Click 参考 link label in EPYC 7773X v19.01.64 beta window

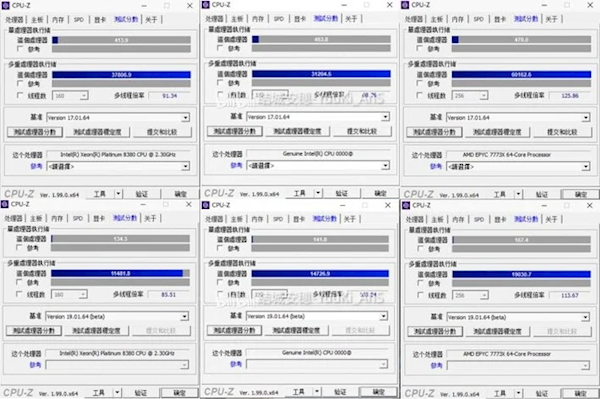pyautogui.click(x=436, y=366)
